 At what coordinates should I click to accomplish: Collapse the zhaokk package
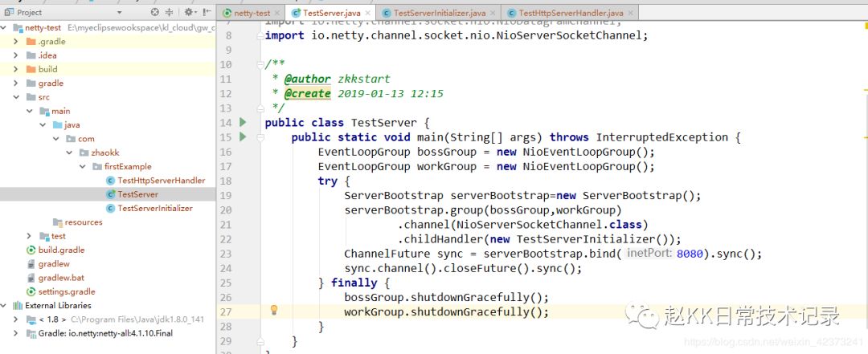(x=68, y=153)
